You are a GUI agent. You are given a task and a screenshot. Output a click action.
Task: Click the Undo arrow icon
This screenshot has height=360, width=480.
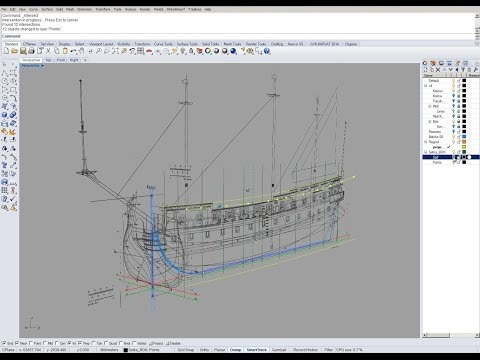[x=73, y=51]
